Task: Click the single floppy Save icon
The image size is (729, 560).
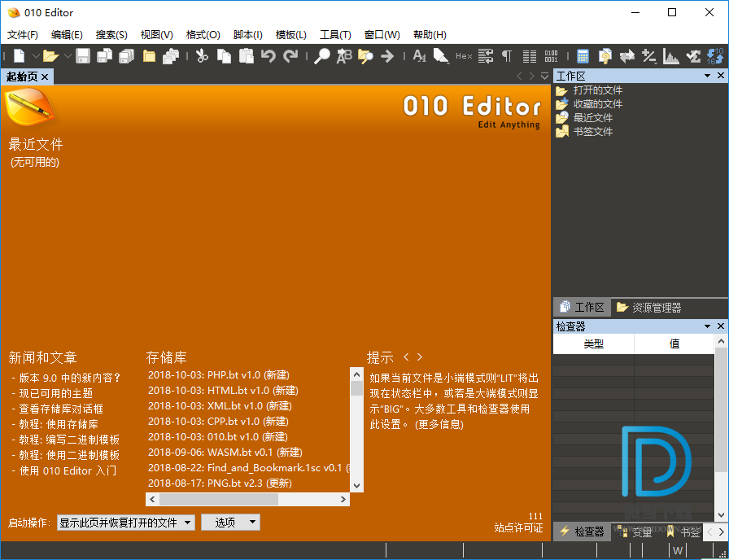Action: coord(83,56)
